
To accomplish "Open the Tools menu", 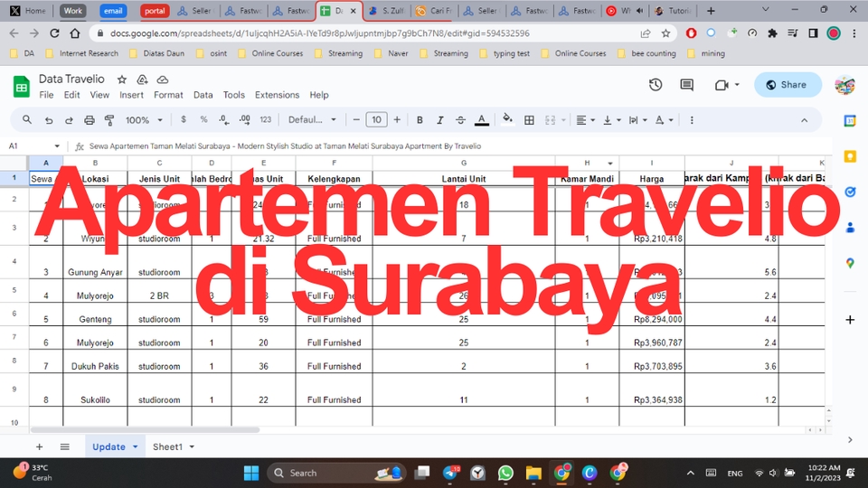I will pos(233,95).
